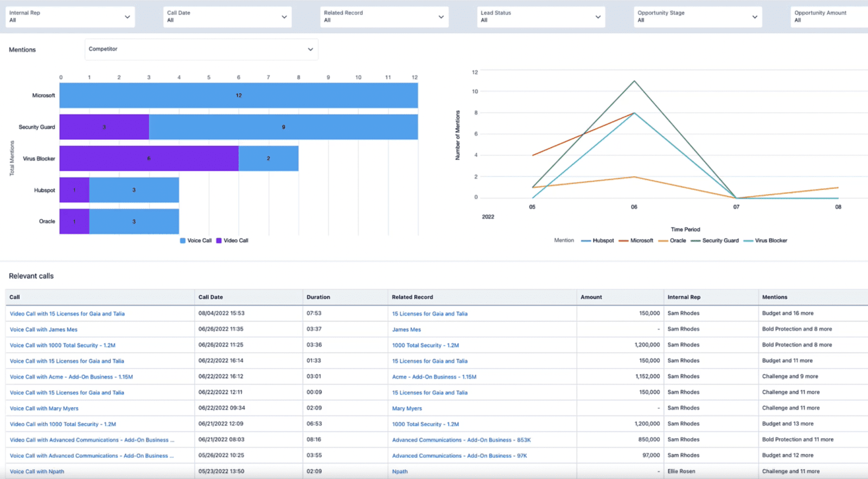This screenshot has width=868, height=479.
Task: Select the Microsoft bar showing 12 mentions
Action: click(239, 95)
